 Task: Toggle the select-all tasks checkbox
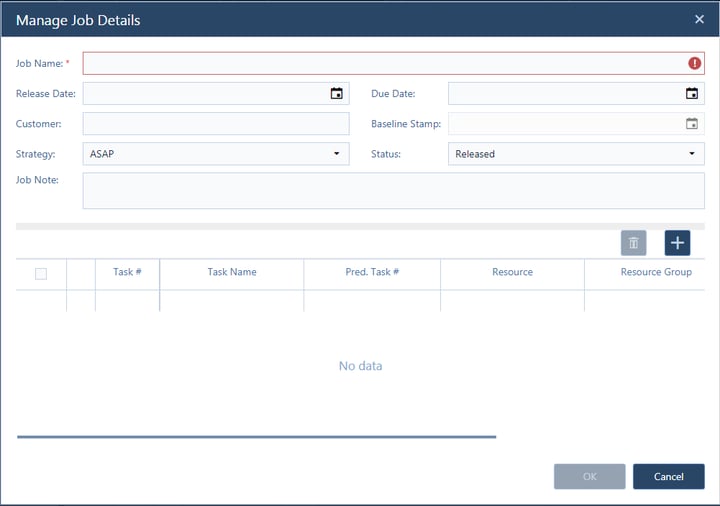coord(41,274)
